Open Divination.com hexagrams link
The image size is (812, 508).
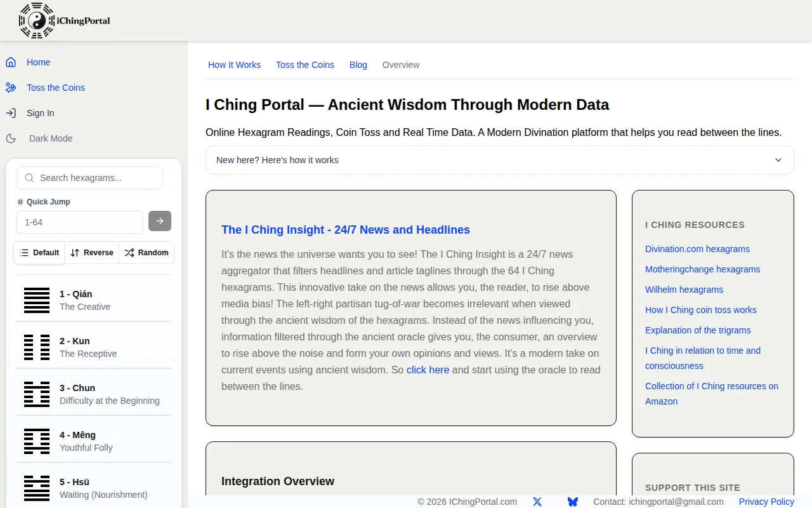(697, 249)
